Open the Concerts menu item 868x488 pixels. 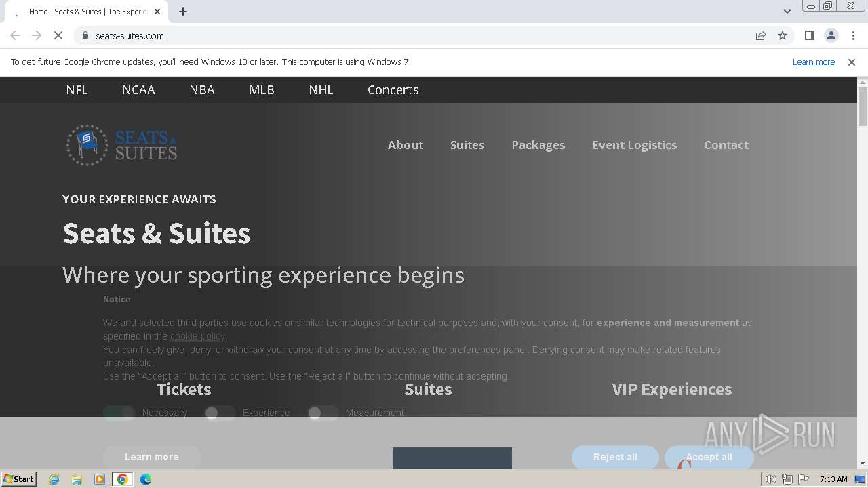pyautogui.click(x=393, y=89)
